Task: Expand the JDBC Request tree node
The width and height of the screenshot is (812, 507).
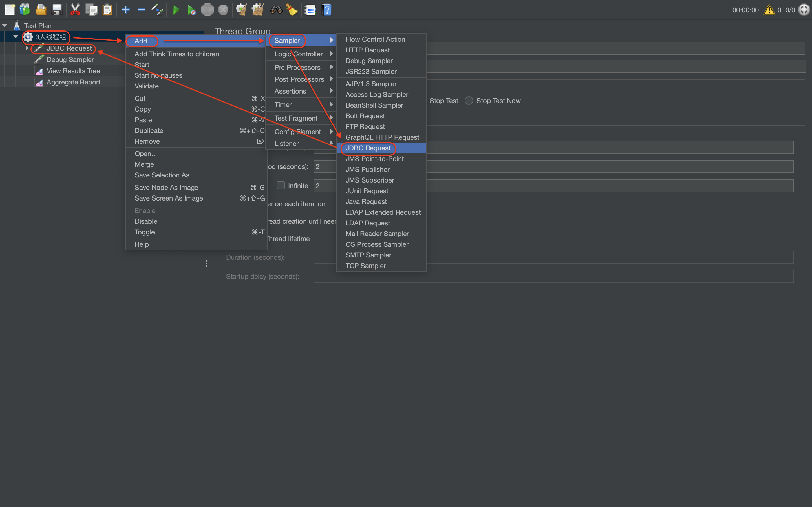Action: coord(27,48)
